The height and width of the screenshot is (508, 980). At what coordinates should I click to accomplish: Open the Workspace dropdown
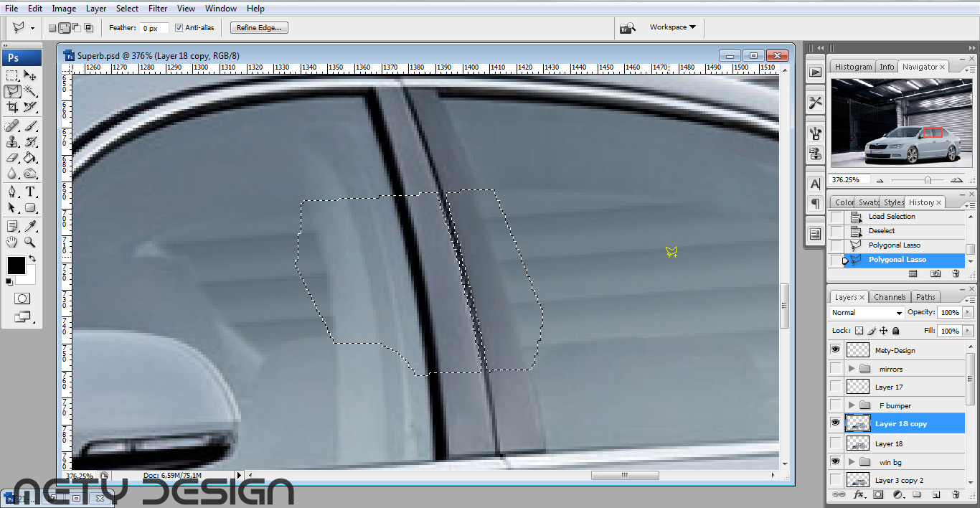tap(673, 27)
